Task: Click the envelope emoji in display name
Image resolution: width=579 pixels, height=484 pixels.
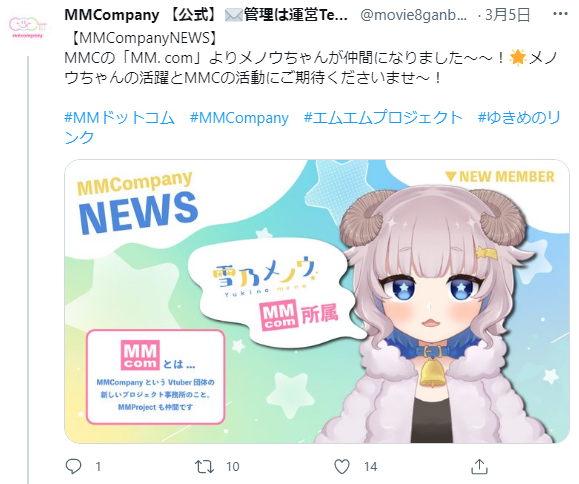Action: pos(234,16)
